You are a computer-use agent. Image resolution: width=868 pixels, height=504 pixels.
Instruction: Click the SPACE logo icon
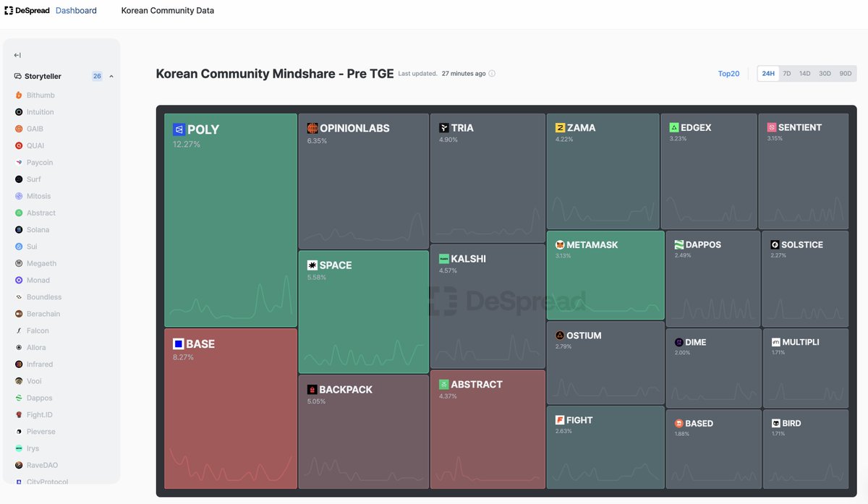(312, 265)
